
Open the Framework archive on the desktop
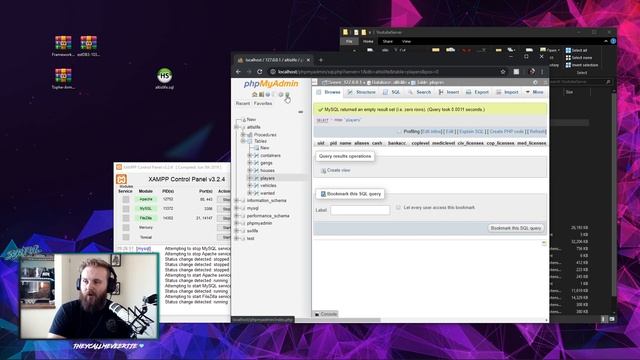coord(63,46)
